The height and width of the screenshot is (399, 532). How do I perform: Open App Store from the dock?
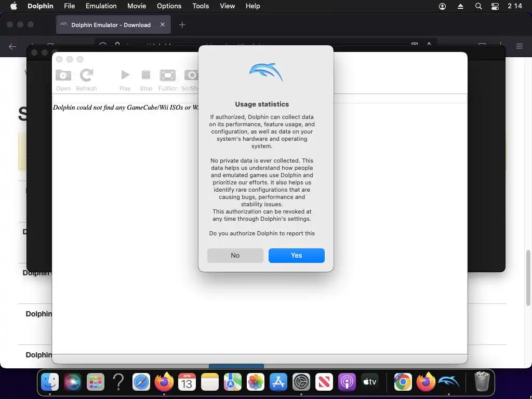coord(278,382)
